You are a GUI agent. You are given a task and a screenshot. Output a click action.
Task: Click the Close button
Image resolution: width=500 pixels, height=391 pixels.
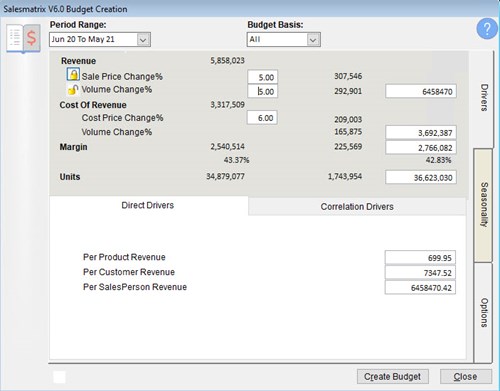[465, 377]
